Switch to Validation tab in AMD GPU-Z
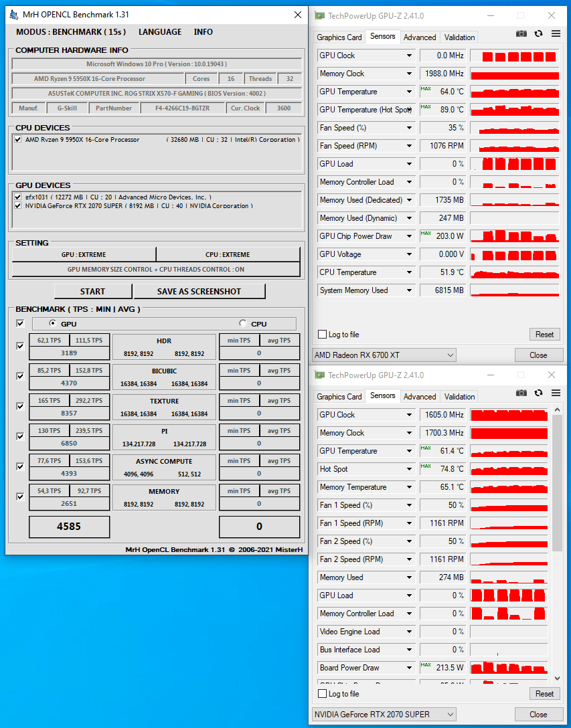Screen dimensions: 571x728 [459, 37]
